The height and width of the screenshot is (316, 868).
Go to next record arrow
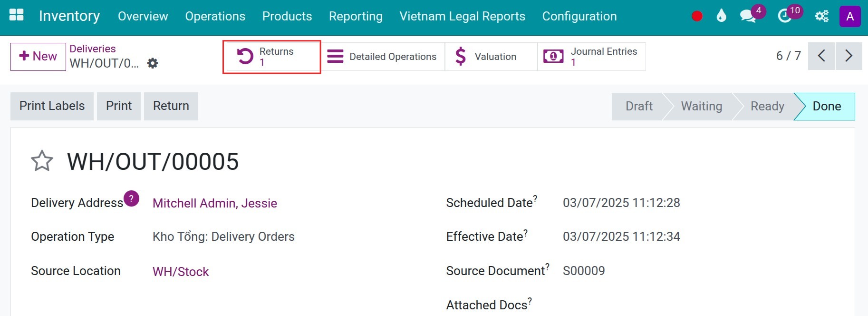point(849,56)
